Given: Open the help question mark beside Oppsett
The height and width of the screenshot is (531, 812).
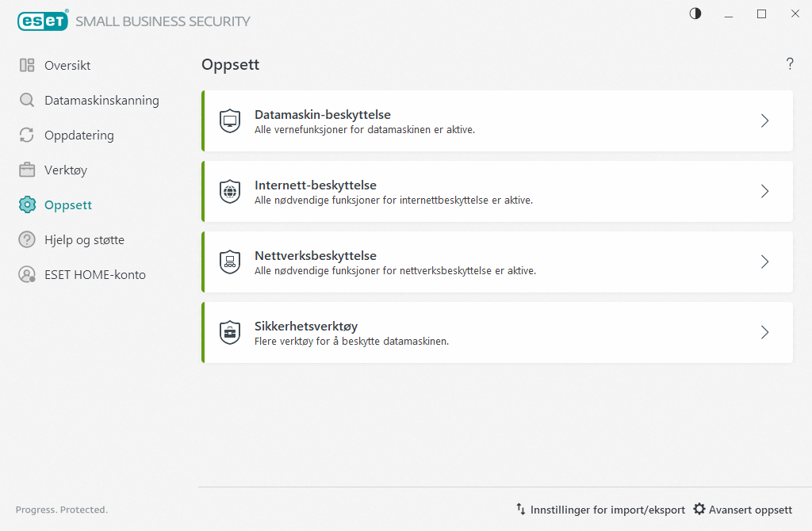Looking at the screenshot, I should tap(790, 65).
